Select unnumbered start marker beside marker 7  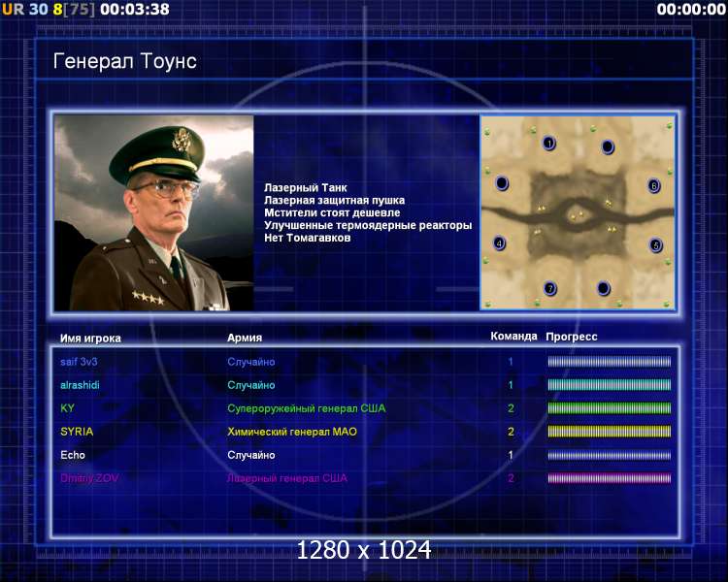click(x=603, y=288)
